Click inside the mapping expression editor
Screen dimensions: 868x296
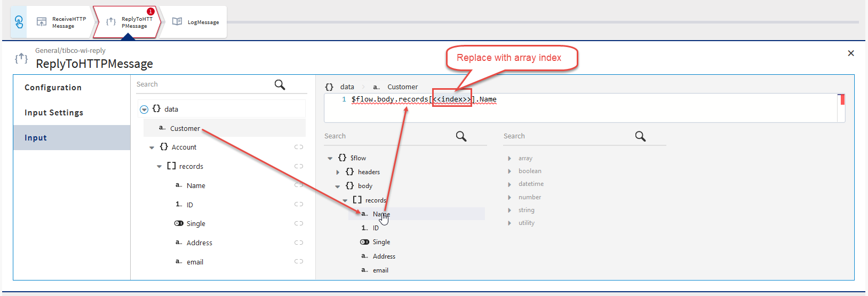click(584, 108)
